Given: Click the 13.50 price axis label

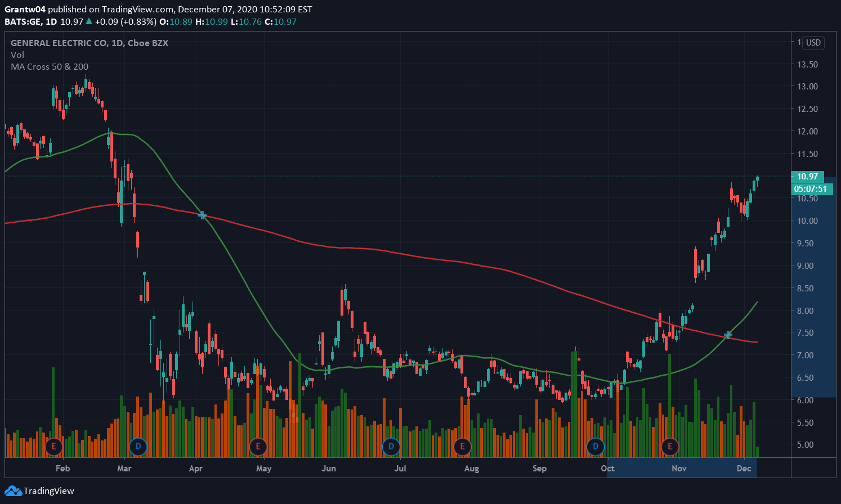Looking at the screenshot, I should pyautogui.click(x=808, y=65).
